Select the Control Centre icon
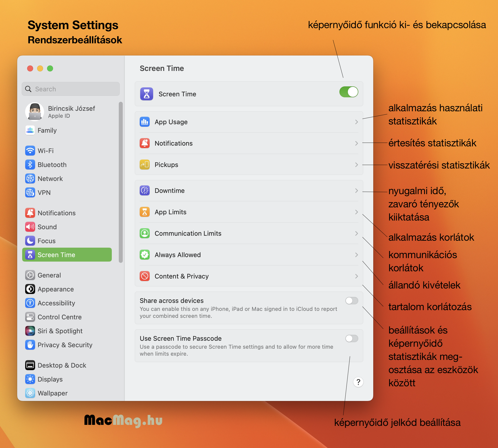The image size is (498, 448). [30, 317]
